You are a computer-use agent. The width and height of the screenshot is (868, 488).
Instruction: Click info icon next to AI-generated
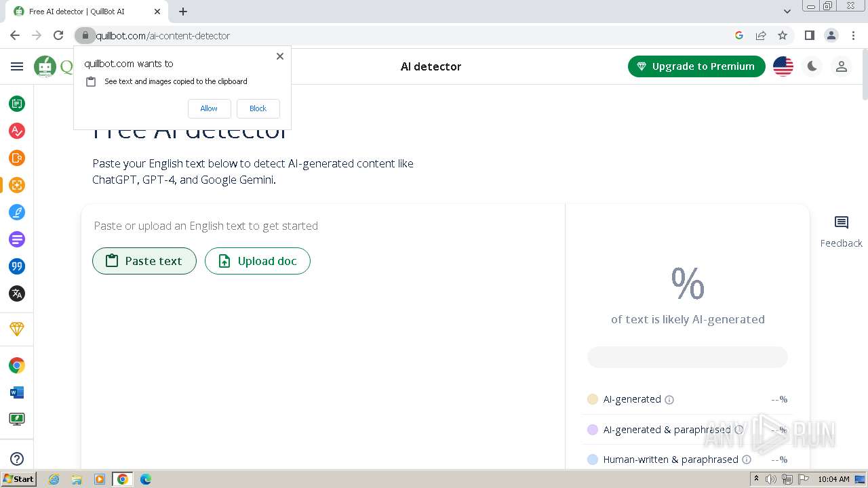(x=669, y=400)
